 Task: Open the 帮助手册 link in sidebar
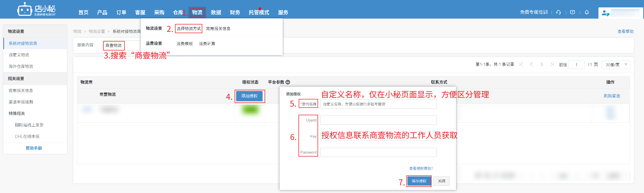[x=34, y=148]
